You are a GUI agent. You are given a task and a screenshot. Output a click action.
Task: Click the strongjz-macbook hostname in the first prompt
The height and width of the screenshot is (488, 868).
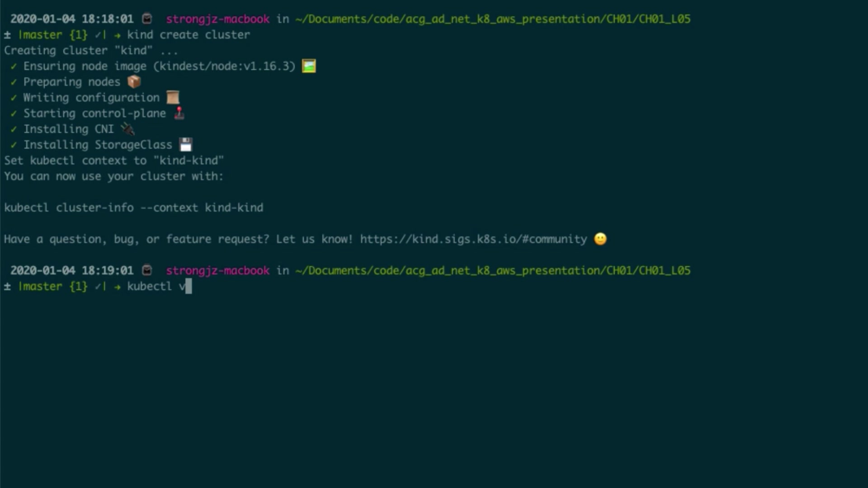[217, 19]
